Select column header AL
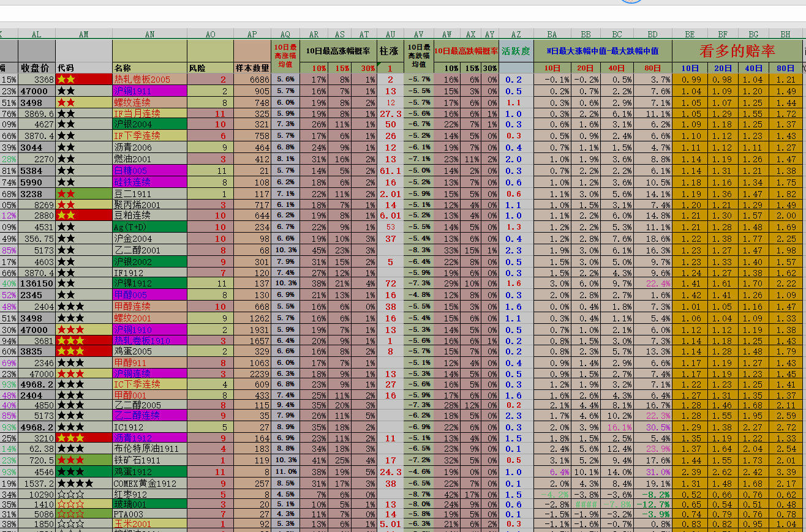The width and height of the screenshot is (806, 532). click(37, 35)
